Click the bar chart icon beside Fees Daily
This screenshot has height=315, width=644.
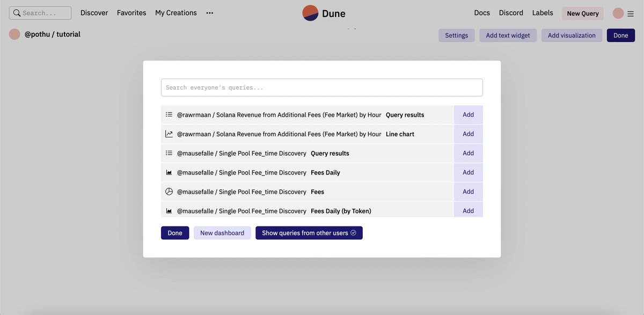pos(169,173)
